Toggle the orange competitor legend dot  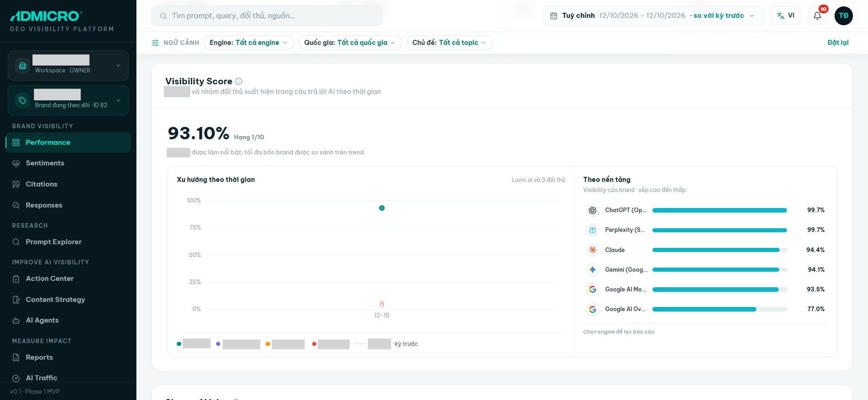pyautogui.click(x=268, y=344)
